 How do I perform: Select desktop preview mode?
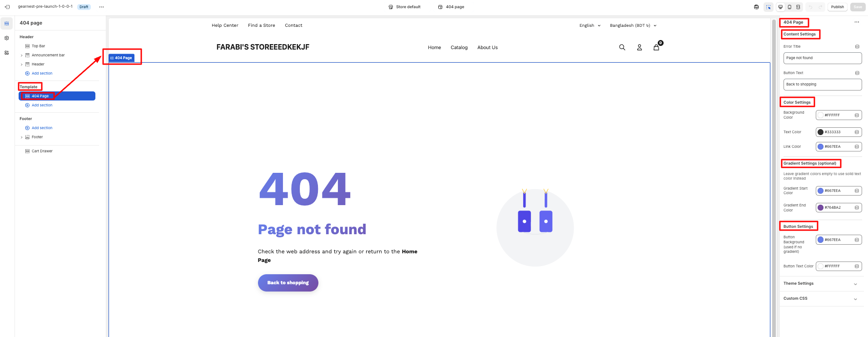point(780,7)
